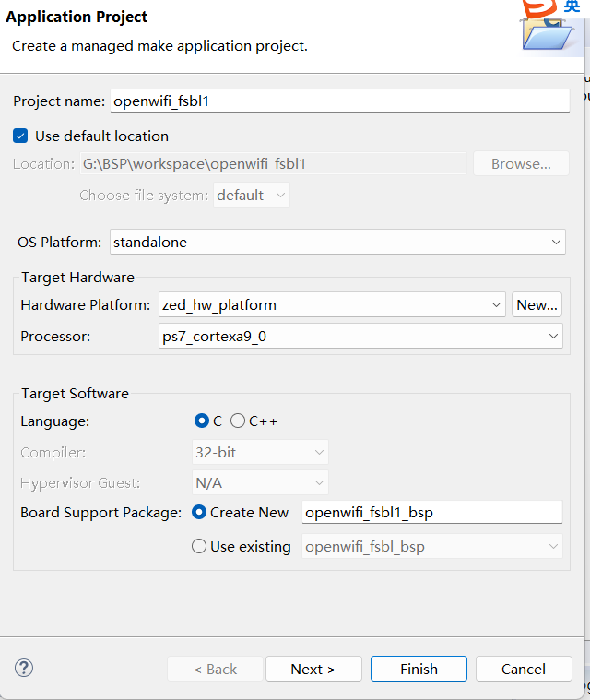The height and width of the screenshot is (700, 590).
Task: Click the help question mark icon
Action: 25,669
